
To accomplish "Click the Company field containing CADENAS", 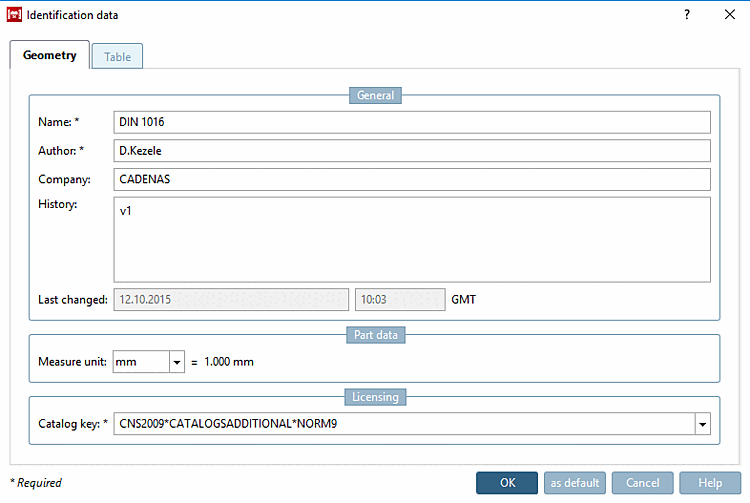I will [412, 179].
